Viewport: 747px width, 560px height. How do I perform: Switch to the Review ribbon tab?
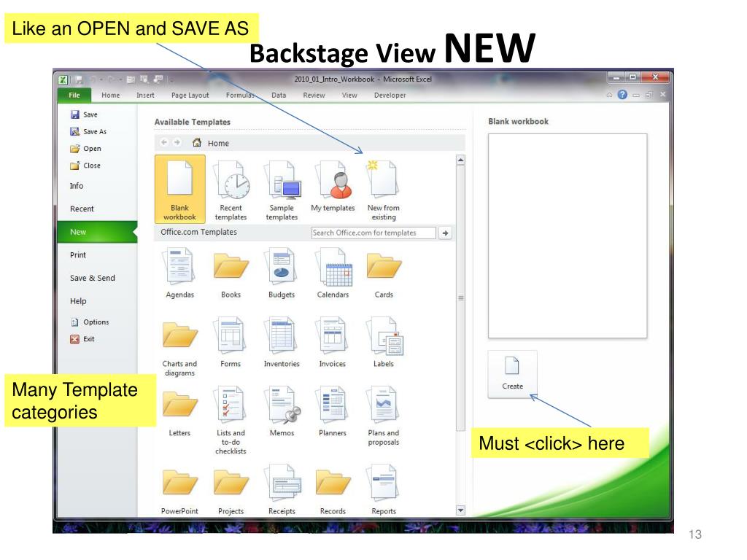(x=314, y=96)
